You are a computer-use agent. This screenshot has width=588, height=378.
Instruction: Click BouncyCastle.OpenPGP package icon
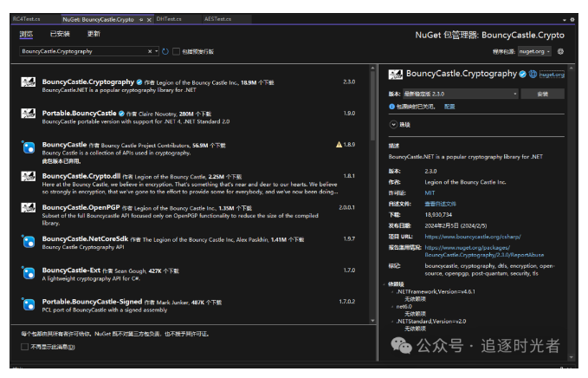tap(28, 207)
